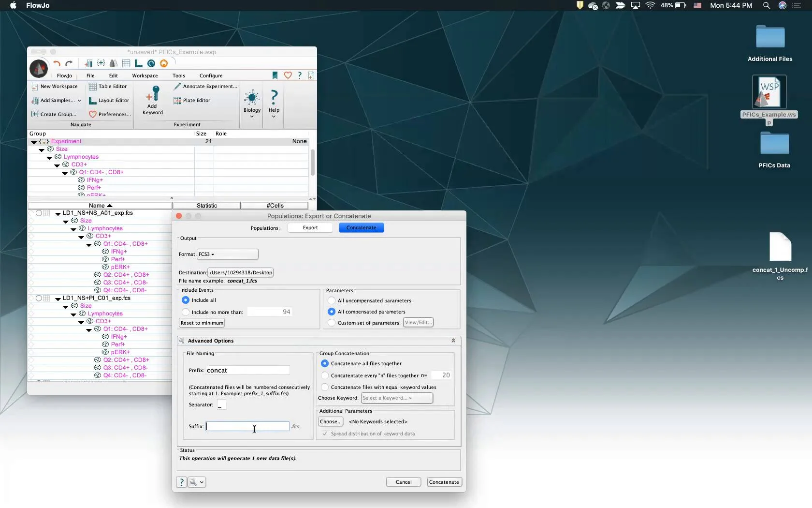Open the 'Select a Keyword' dropdown

(x=396, y=398)
